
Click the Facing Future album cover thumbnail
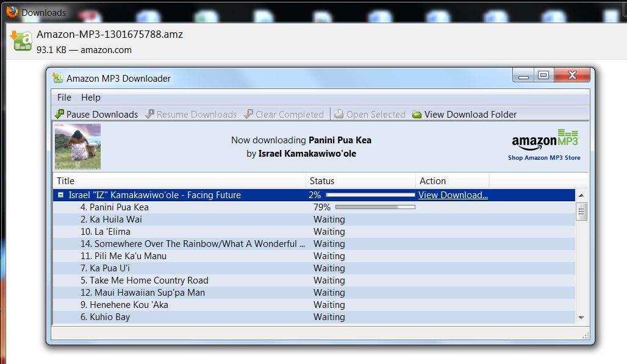(x=77, y=146)
